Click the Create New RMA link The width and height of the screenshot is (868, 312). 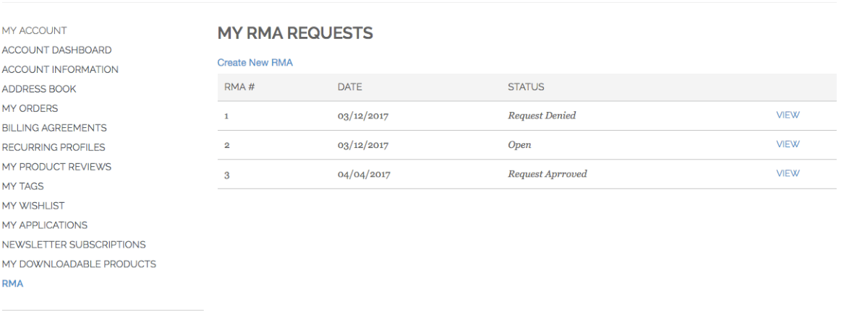click(x=255, y=63)
